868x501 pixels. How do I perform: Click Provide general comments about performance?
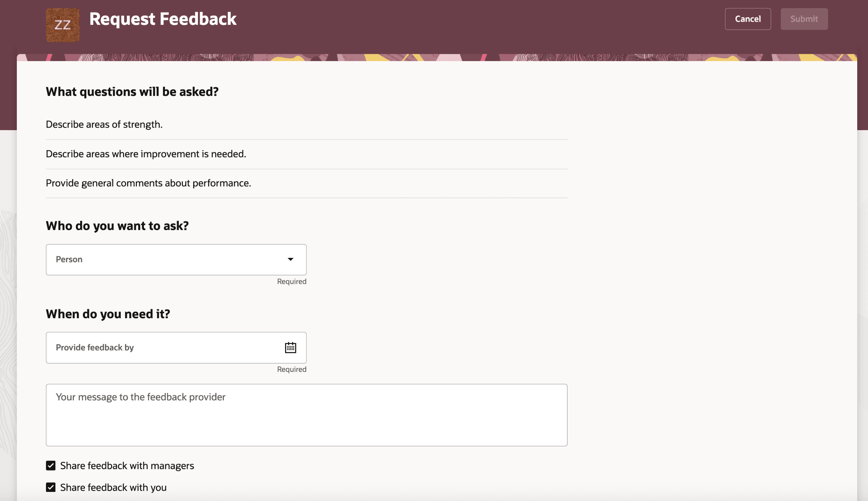pos(148,183)
